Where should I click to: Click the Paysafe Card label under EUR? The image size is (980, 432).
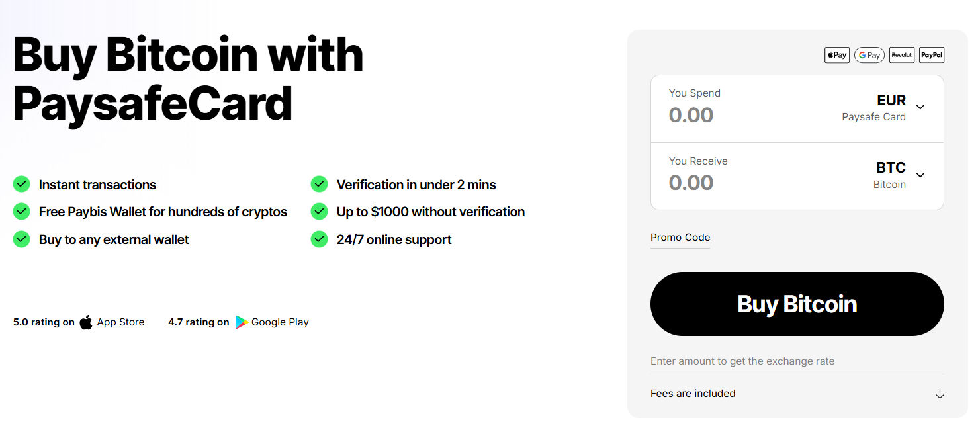[873, 116]
